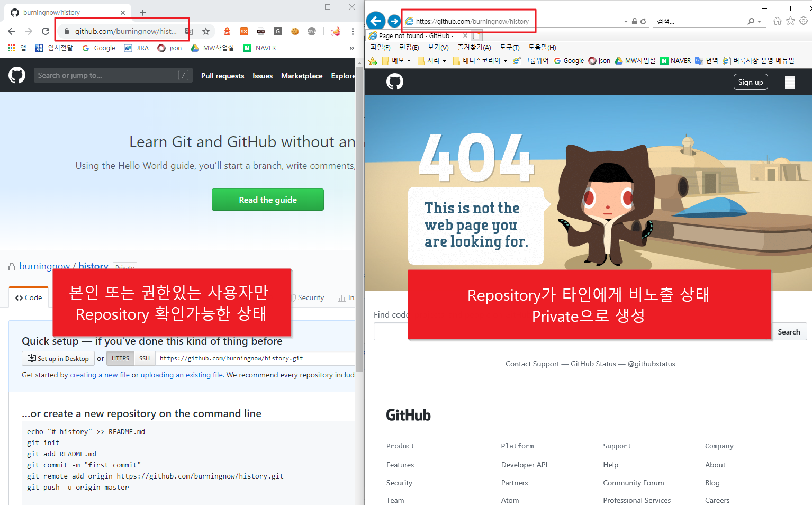This screenshot has width=812, height=505.
Task: Open the gray G extension in Chrome
Action: click(278, 31)
